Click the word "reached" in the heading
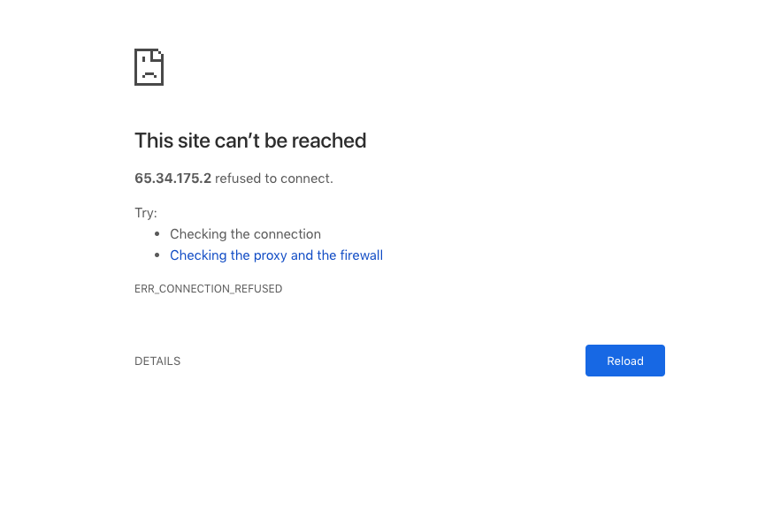The height and width of the screenshot is (532, 773). click(328, 141)
